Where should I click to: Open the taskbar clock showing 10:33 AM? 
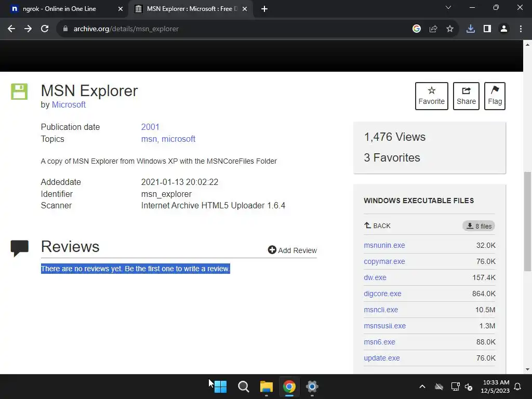[495, 387]
